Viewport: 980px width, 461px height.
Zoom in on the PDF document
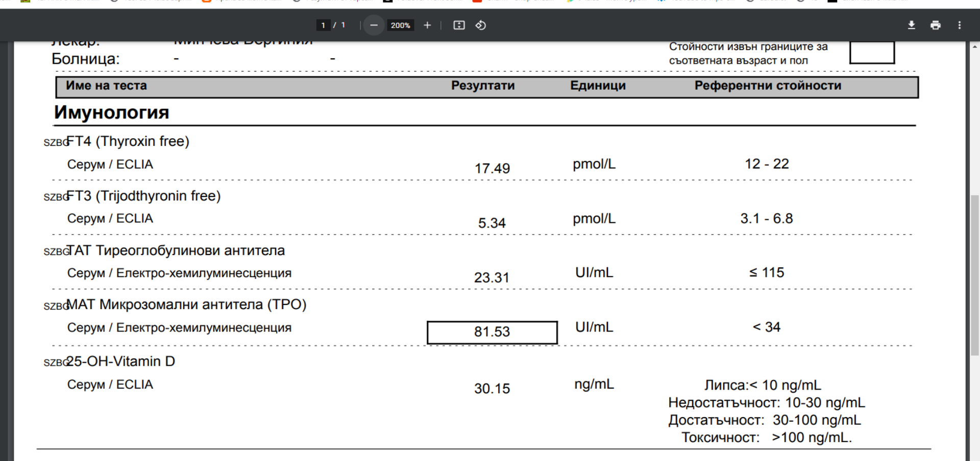[427, 25]
